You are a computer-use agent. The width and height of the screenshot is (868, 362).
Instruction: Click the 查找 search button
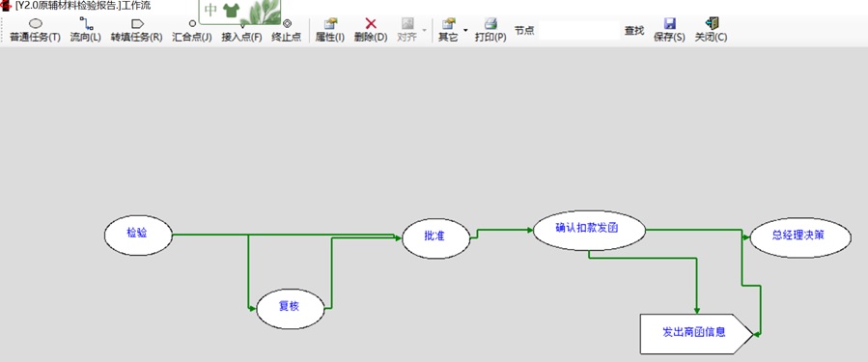[x=634, y=31]
